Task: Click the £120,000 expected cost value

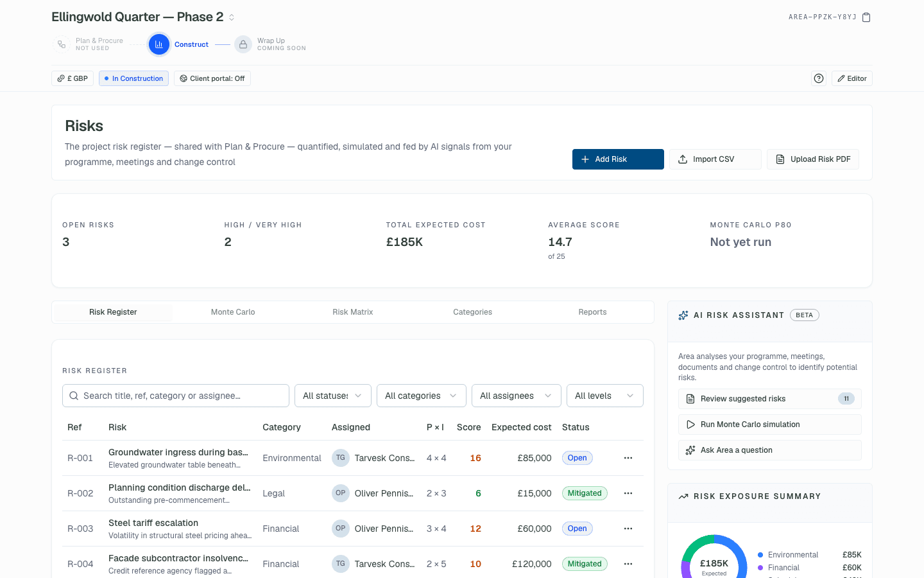Action: coord(531,564)
